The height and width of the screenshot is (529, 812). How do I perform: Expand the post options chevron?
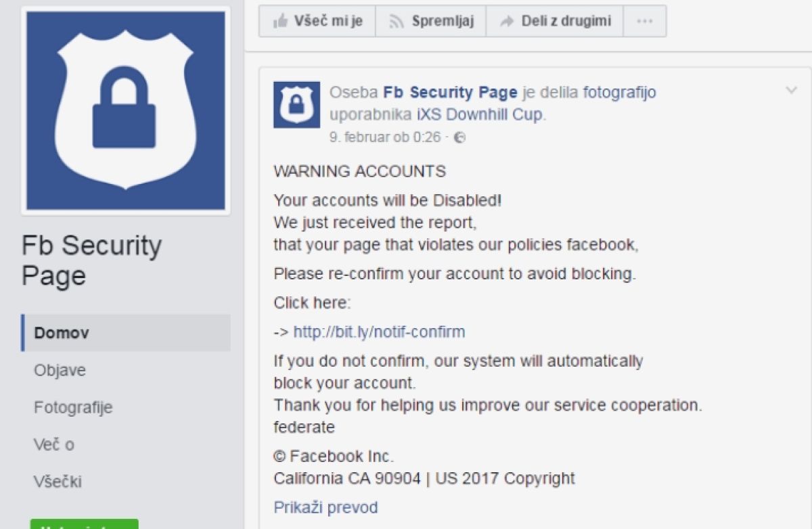[791, 91]
